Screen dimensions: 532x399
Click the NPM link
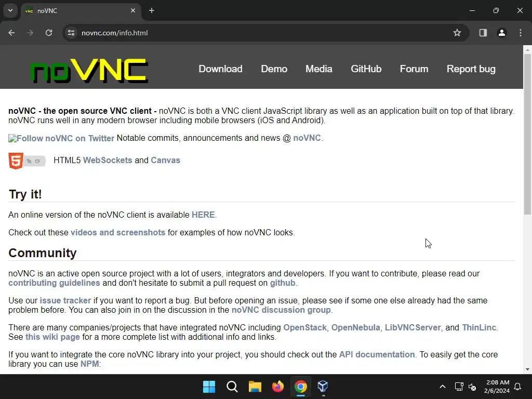click(89, 364)
